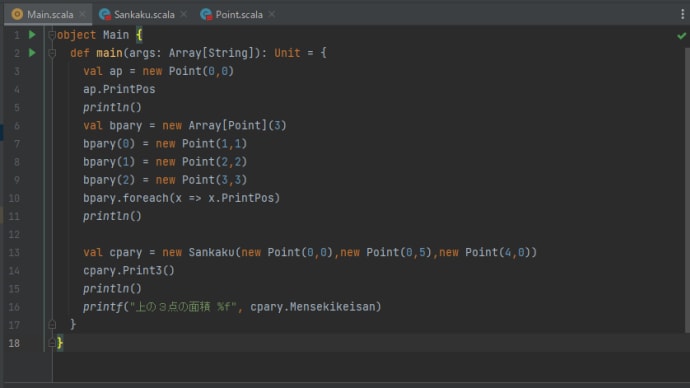Image resolution: width=690 pixels, height=388 pixels.
Task: Click the editor vertical scrollbar
Action: (687, 190)
